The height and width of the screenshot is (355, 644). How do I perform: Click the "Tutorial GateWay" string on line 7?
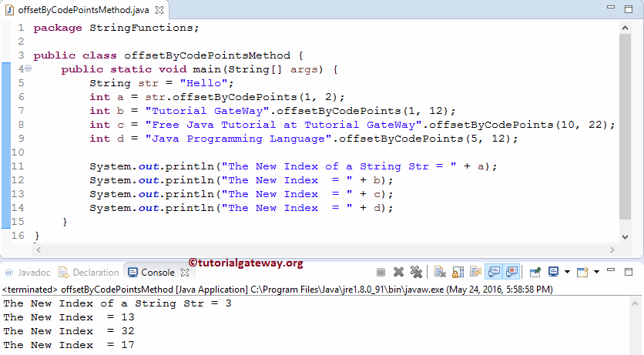point(207,111)
